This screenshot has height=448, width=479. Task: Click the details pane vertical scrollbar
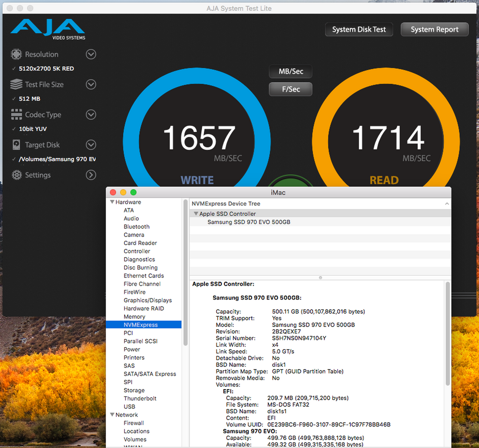point(448,333)
